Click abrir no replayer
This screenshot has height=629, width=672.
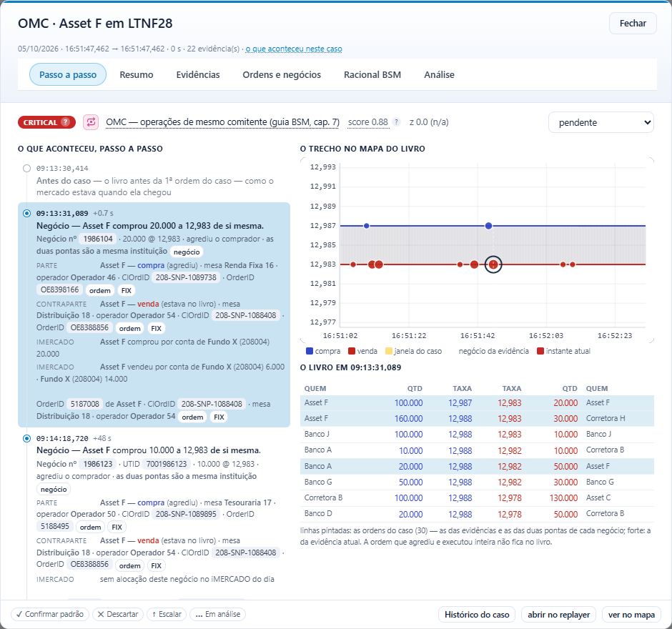559,615
